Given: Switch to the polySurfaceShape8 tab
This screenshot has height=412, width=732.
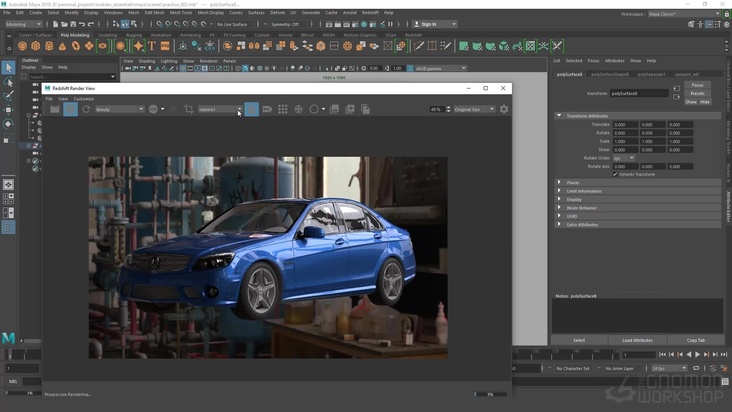Looking at the screenshot, I should pyautogui.click(x=610, y=74).
